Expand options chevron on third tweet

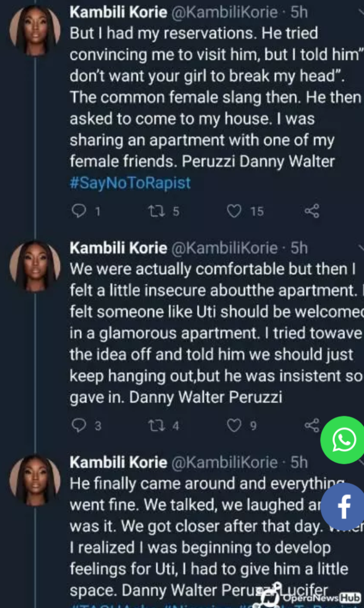click(x=360, y=462)
